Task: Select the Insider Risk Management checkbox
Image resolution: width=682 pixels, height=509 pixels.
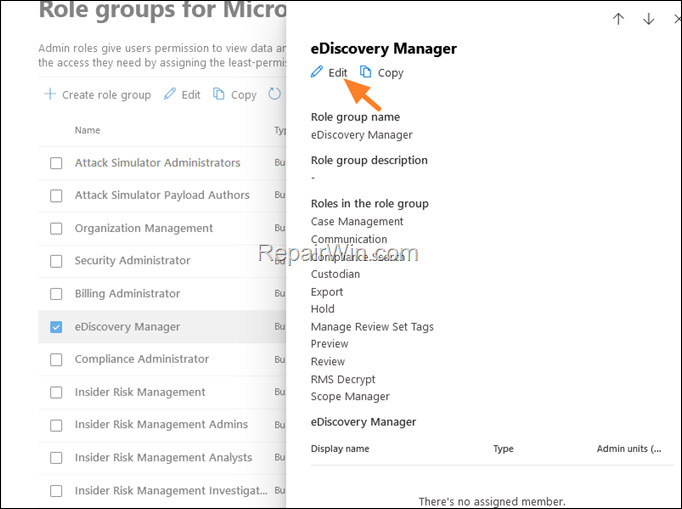Action: click(x=56, y=392)
